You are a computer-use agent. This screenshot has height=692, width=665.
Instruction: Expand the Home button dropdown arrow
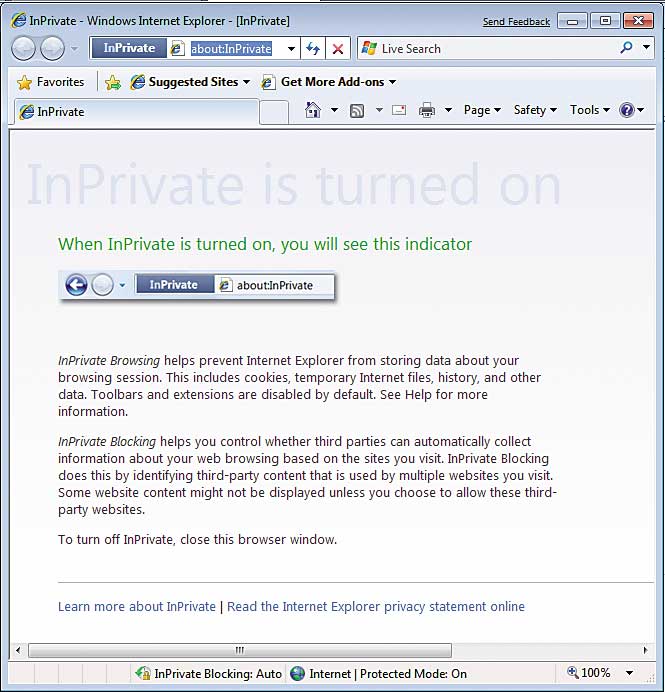334,110
